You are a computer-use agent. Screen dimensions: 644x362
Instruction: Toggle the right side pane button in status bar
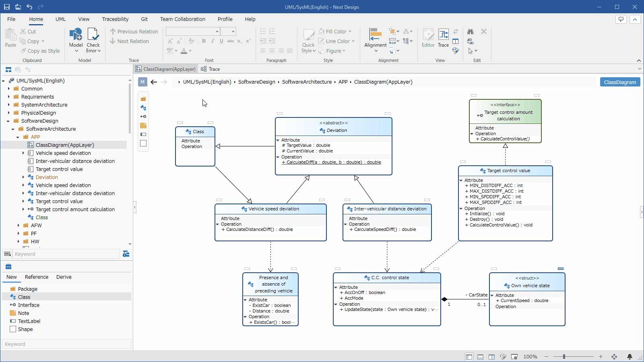click(491, 356)
